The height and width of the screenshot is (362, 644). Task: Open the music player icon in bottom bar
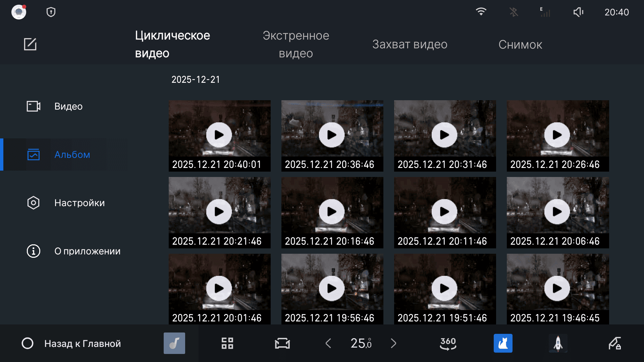point(174,343)
